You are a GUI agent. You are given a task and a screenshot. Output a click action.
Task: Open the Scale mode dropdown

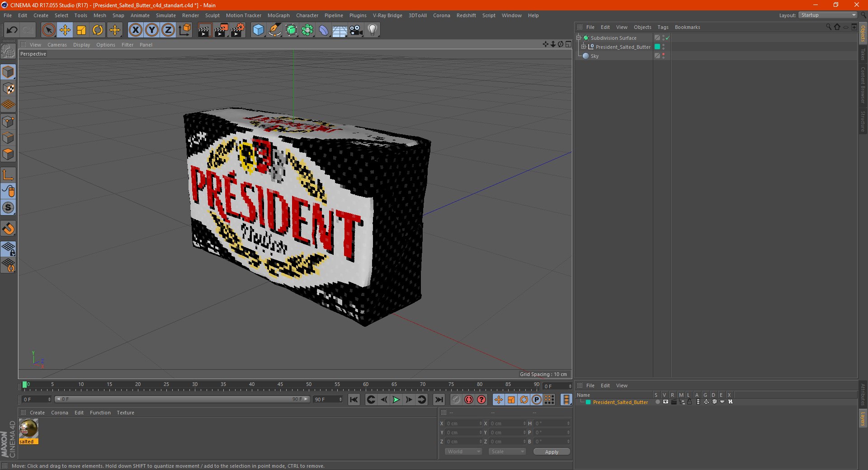click(x=507, y=451)
